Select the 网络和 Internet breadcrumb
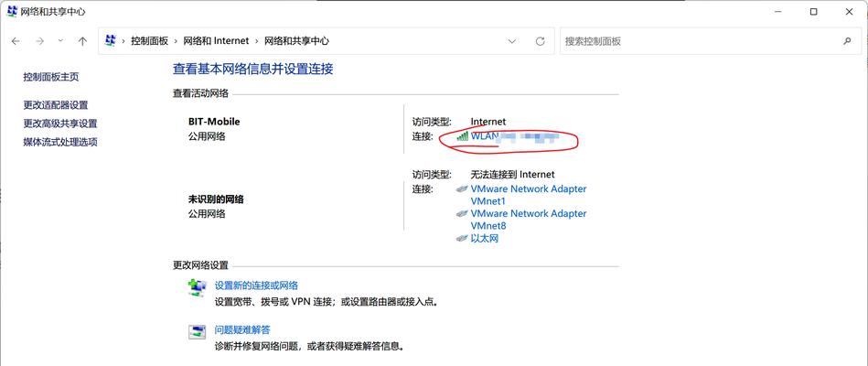Image resolution: width=868 pixels, height=366 pixels. (215, 41)
